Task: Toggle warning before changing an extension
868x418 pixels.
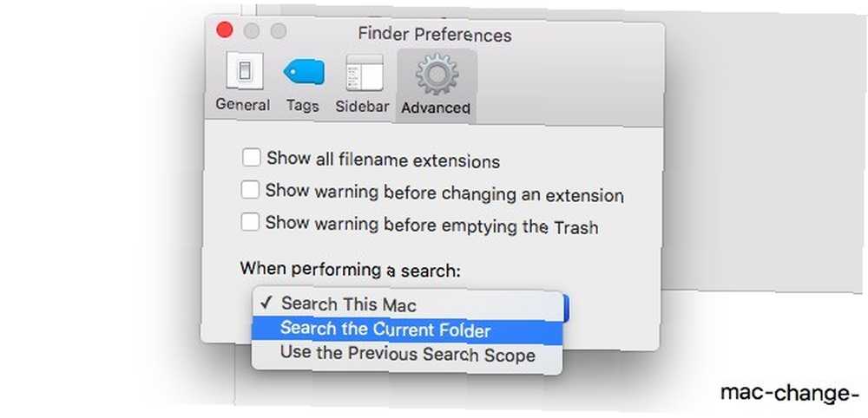Action: click(x=250, y=191)
